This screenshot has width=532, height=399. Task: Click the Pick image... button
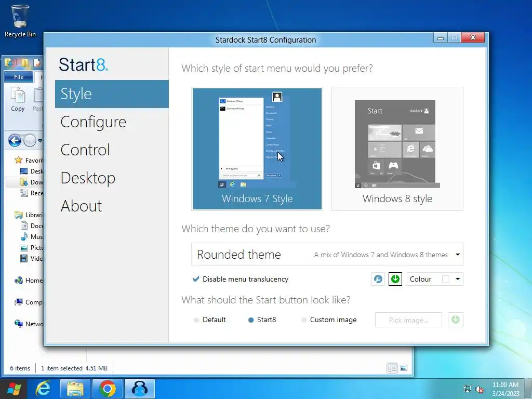click(x=408, y=320)
